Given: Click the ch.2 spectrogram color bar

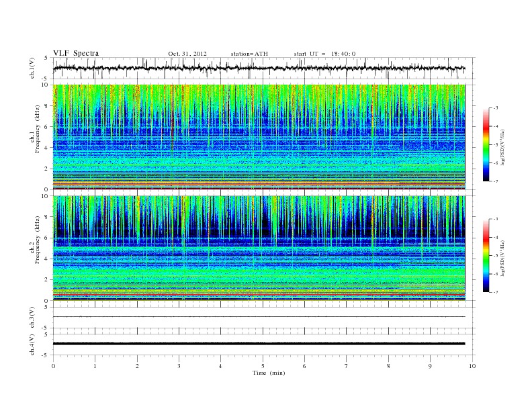Looking at the screenshot, I should [x=486, y=255].
